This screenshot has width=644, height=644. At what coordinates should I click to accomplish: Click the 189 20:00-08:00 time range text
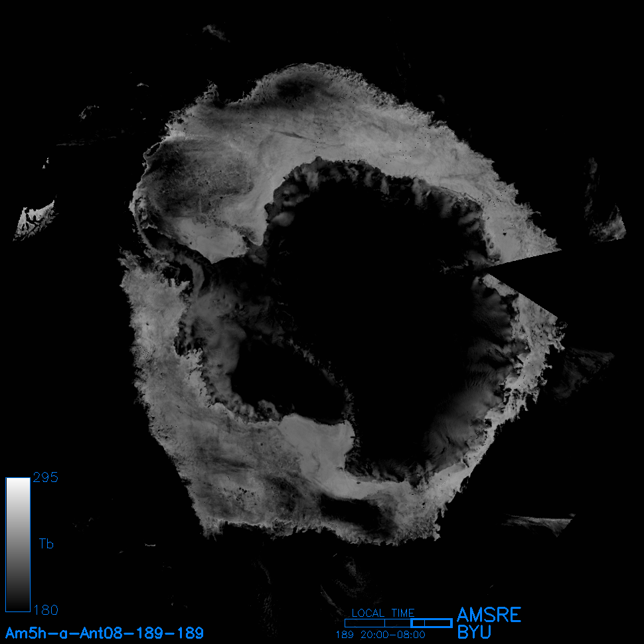click(x=380, y=635)
